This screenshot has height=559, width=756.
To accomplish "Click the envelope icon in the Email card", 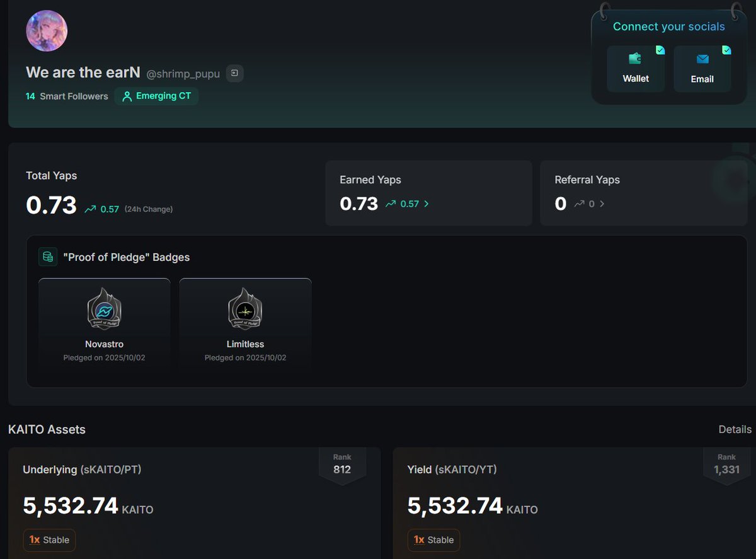I will (x=702, y=59).
